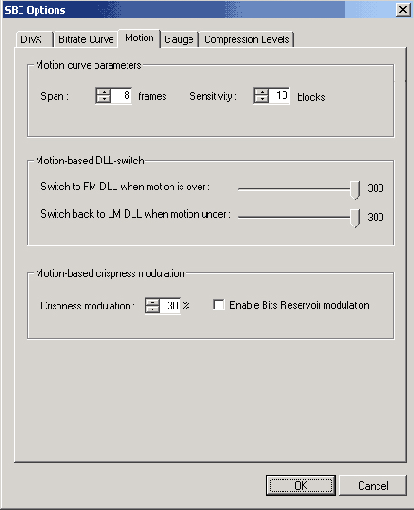Increase the Sensitivity blocks spinner value

262,92
